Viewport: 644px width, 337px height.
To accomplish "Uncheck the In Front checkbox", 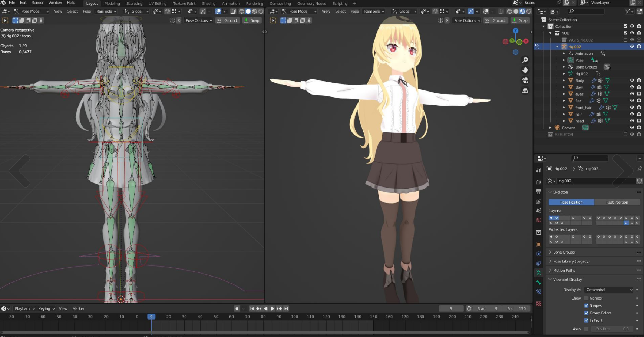I will pos(586,320).
